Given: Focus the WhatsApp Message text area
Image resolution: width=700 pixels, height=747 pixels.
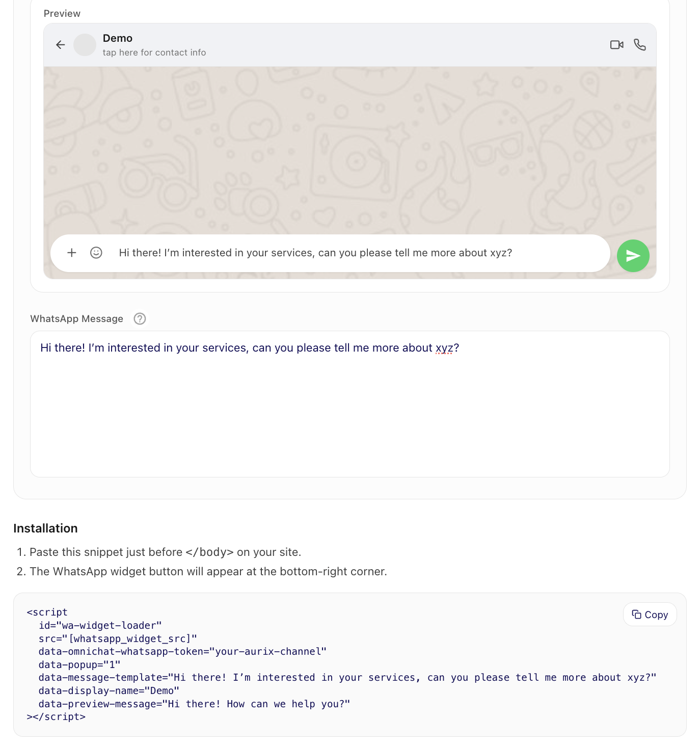Looking at the screenshot, I should 350,403.
